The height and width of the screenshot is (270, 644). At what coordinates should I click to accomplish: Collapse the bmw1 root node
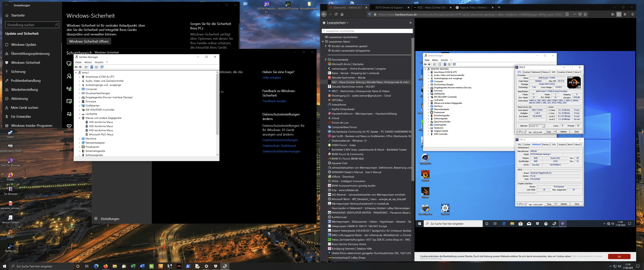(76, 73)
